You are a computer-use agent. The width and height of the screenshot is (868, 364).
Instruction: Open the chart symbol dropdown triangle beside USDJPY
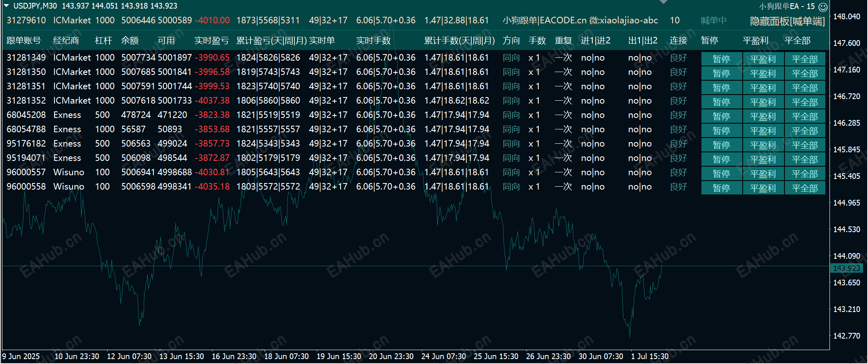click(6, 6)
